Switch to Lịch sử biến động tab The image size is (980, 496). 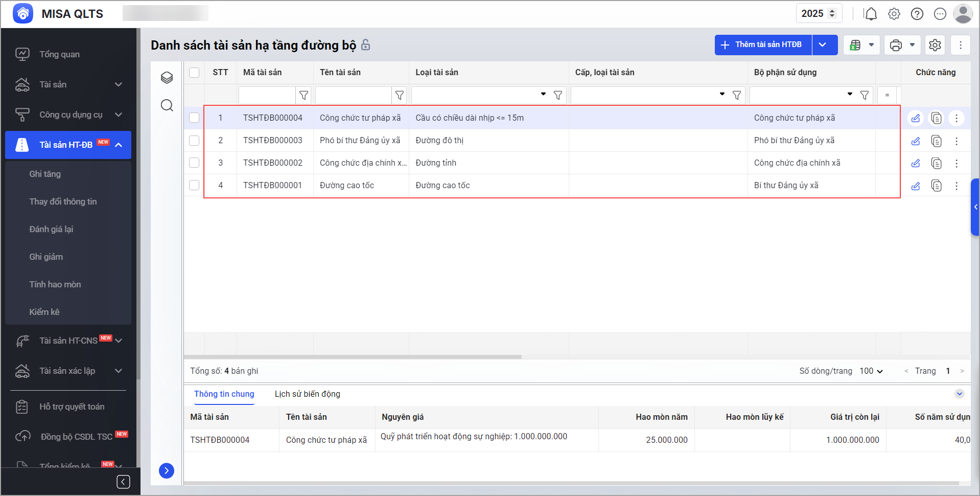point(307,394)
